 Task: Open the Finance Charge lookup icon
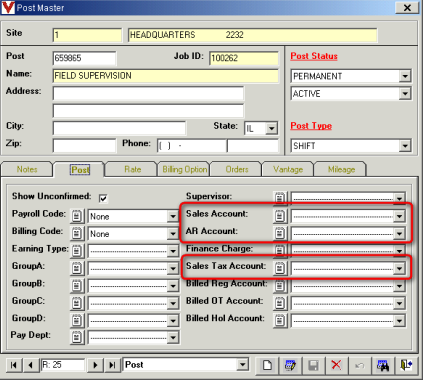[280, 251]
